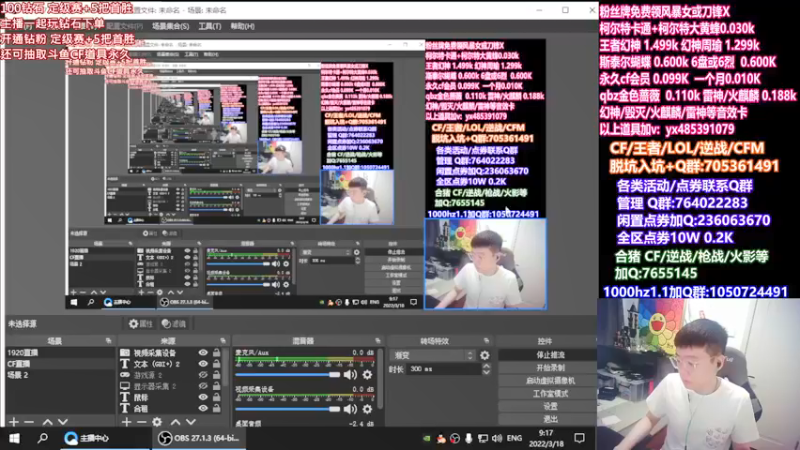Adjust 视频采集设备 volume slider in mixer
The height and width of the screenshot is (450, 800).
pyautogui.click(x=288, y=409)
